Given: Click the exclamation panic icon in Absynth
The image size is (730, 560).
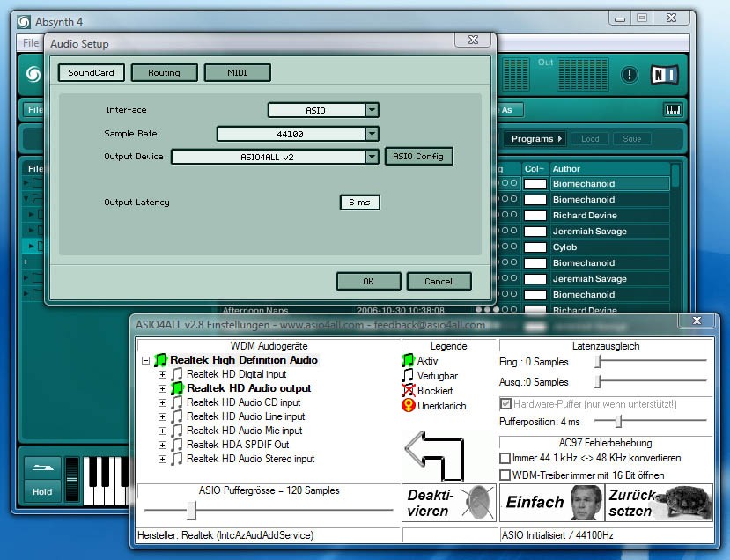Looking at the screenshot, I should point(629,75).
